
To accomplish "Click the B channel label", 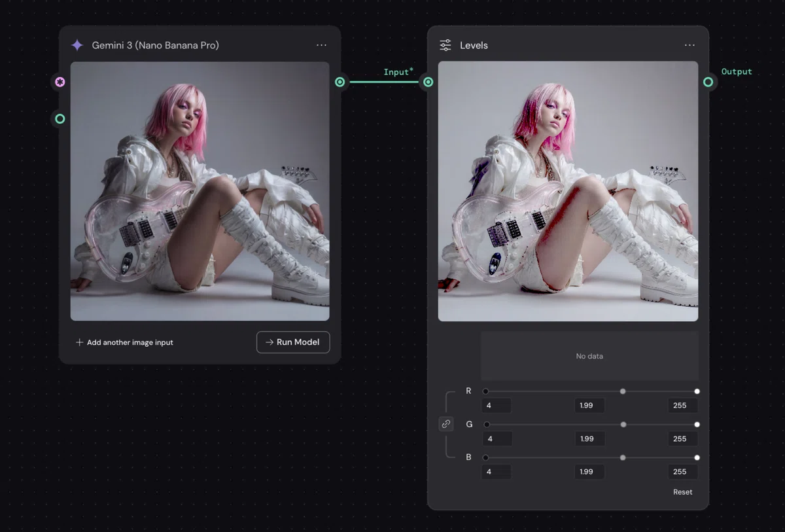I will pos(468,457).
